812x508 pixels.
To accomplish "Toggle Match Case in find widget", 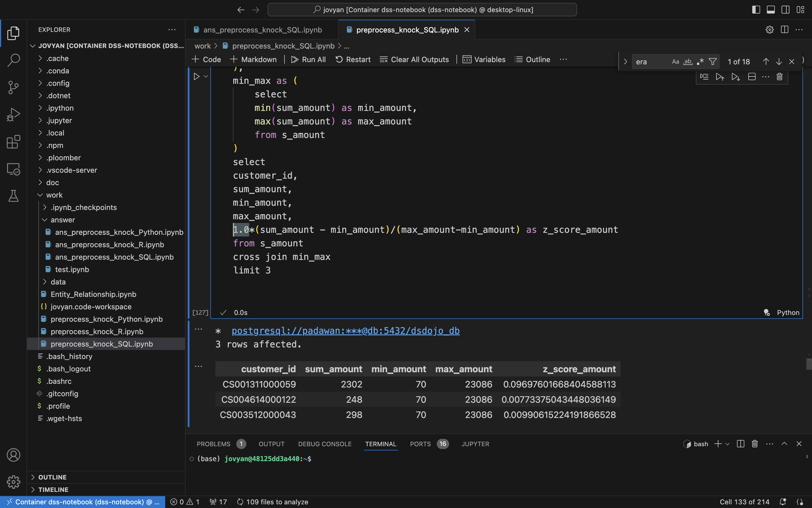I will point(676,62).
